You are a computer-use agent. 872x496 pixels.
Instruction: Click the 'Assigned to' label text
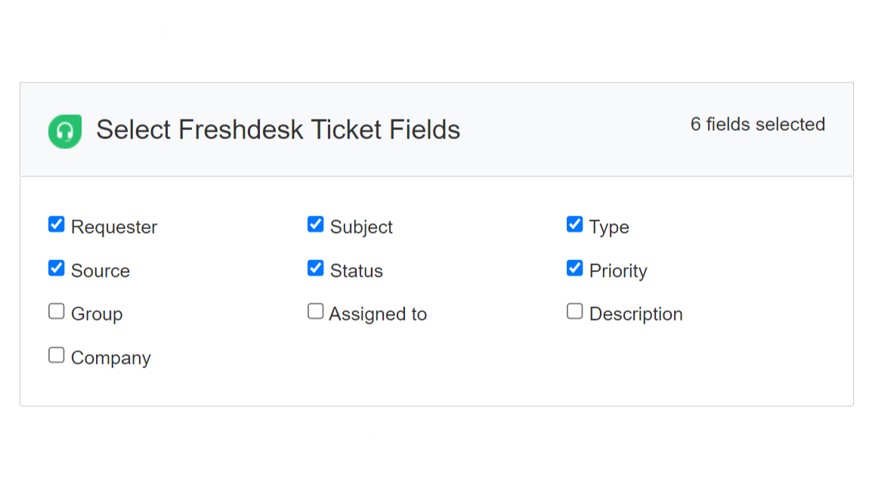point(378,314)
